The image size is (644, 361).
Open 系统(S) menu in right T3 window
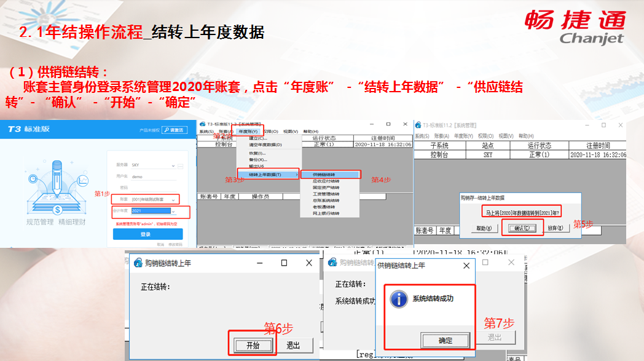pyautogui.click(x=422, y=136)
